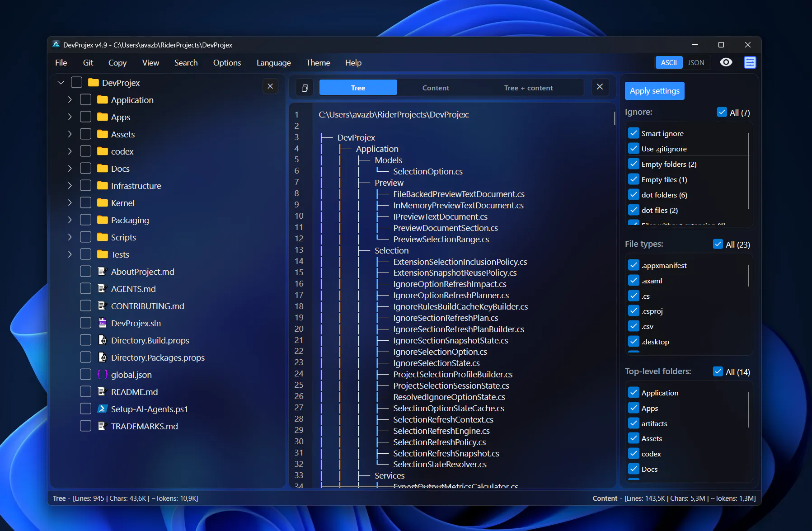
Task: Click the global.json braces icon
Action: coord(103,374)
